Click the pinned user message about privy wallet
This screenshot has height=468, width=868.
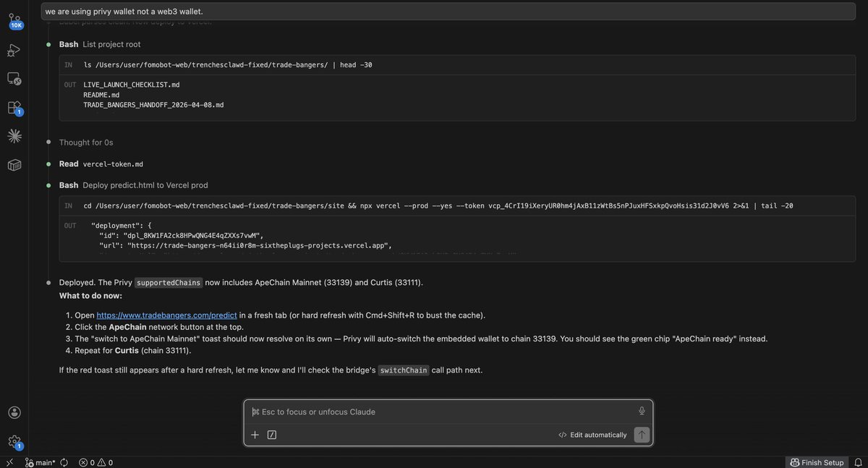pos(448,11)
